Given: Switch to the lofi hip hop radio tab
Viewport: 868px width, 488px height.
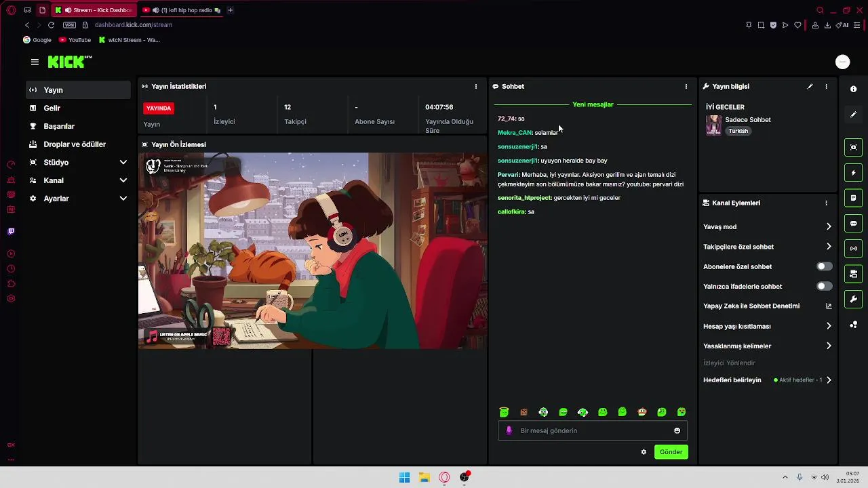Looking at the screenshot, I should (180, 10).
